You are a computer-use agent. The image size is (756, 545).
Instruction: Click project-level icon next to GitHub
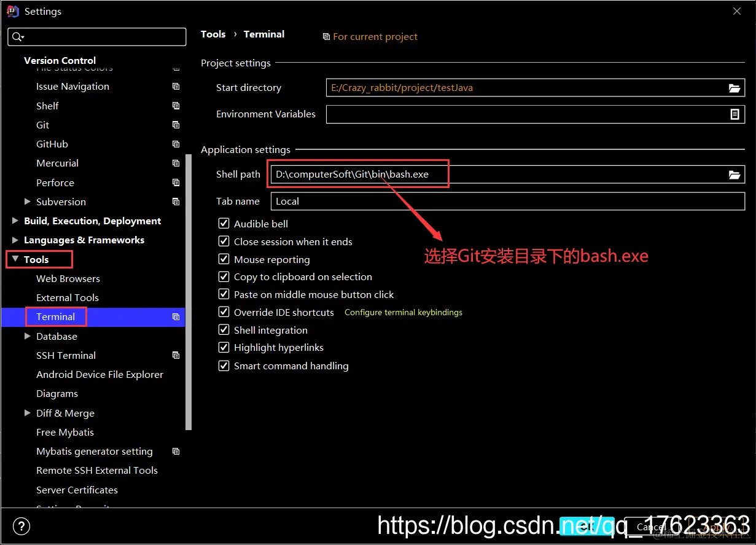click(x=176, y=144)
